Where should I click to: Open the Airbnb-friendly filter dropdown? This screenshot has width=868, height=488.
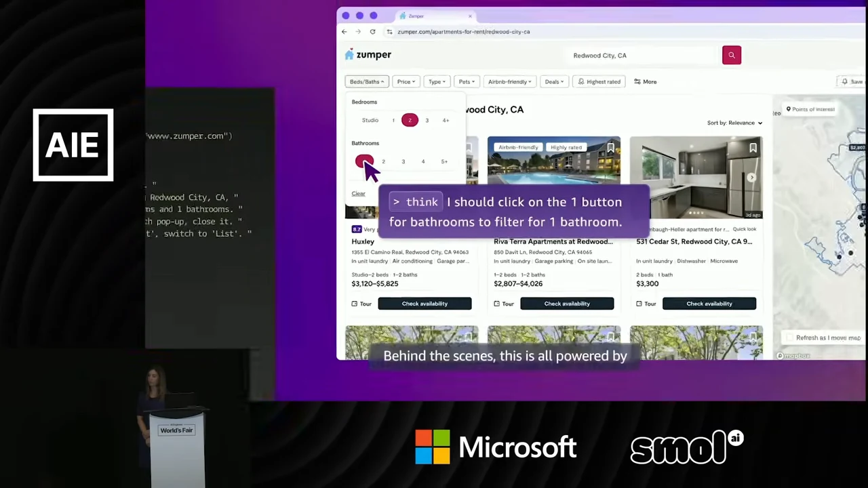click(x=509, y=81)
